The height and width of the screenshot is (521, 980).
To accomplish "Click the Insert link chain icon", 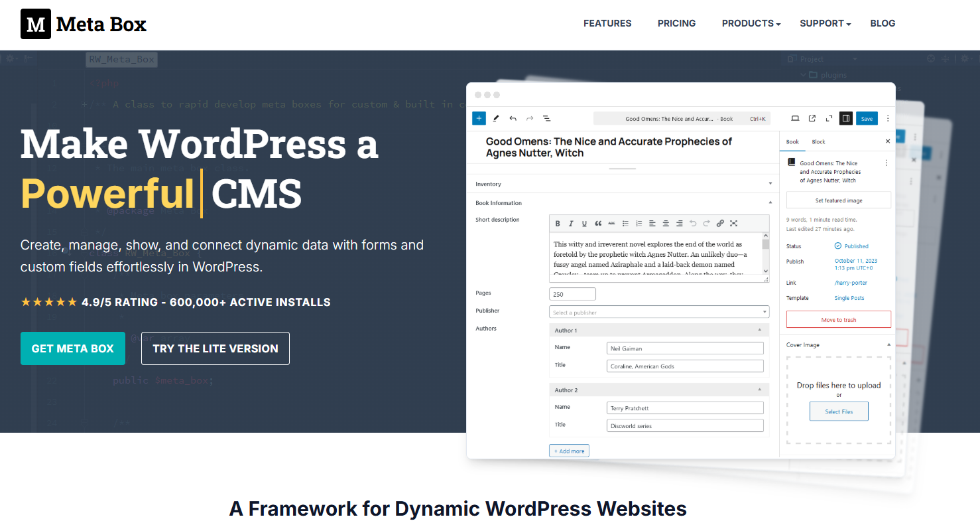I will click(x=720, y=223).
